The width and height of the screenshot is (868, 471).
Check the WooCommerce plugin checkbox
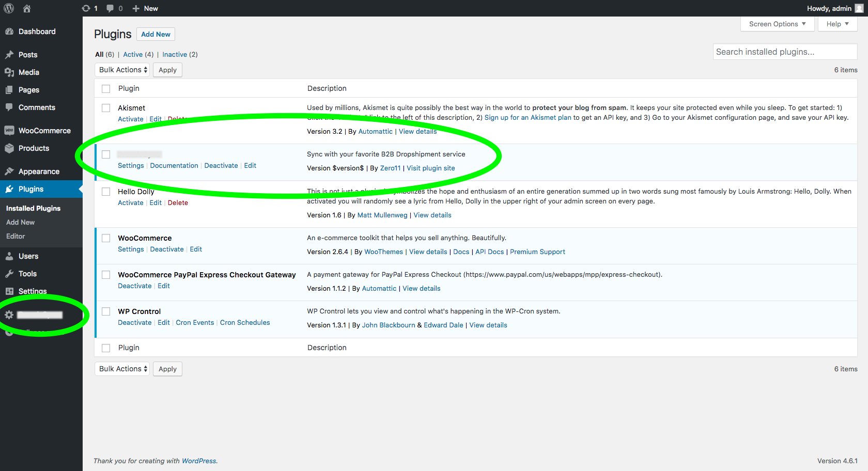pos(106,238)
